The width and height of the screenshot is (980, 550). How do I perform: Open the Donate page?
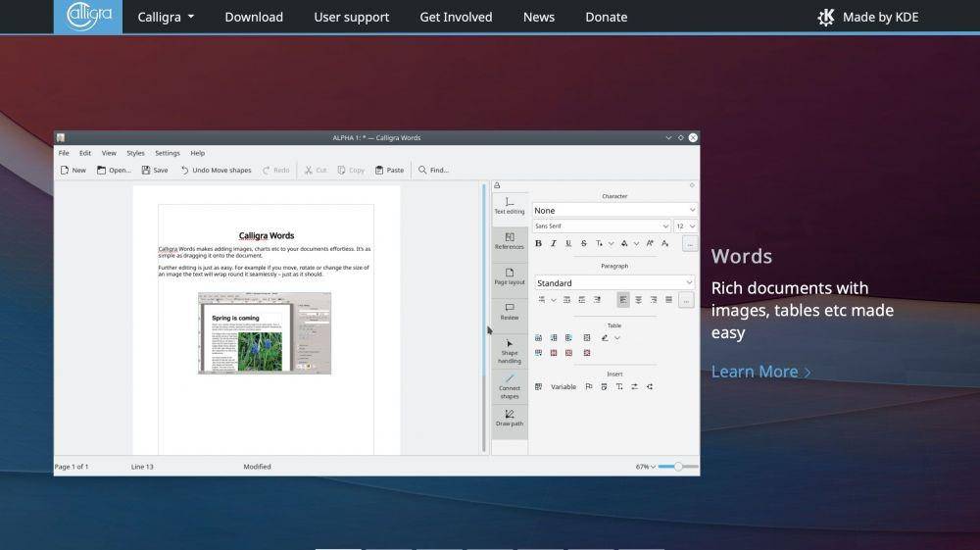tap(607, 18)
